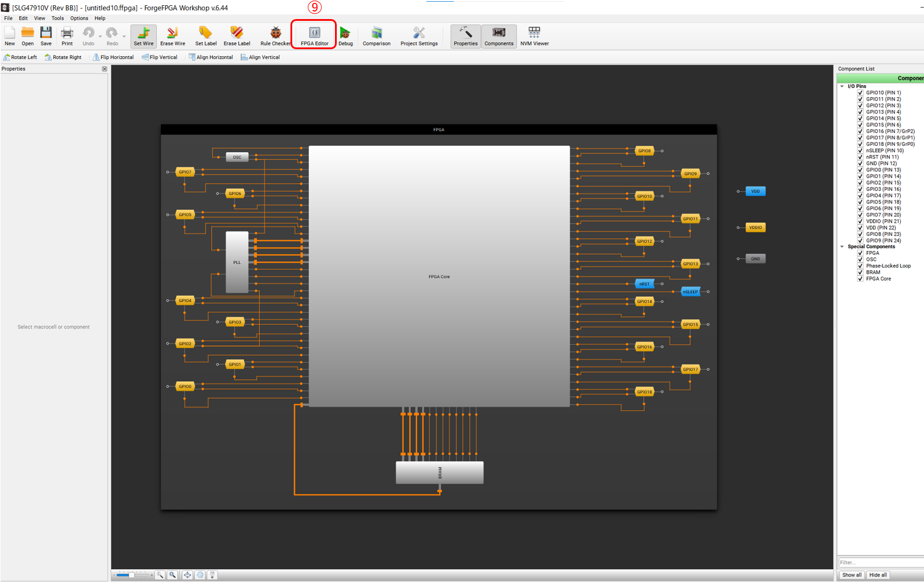Toggle GND (PIN 12) checkbox
Image resolution: width=924 pixels, height=582 pixels.
860,163
